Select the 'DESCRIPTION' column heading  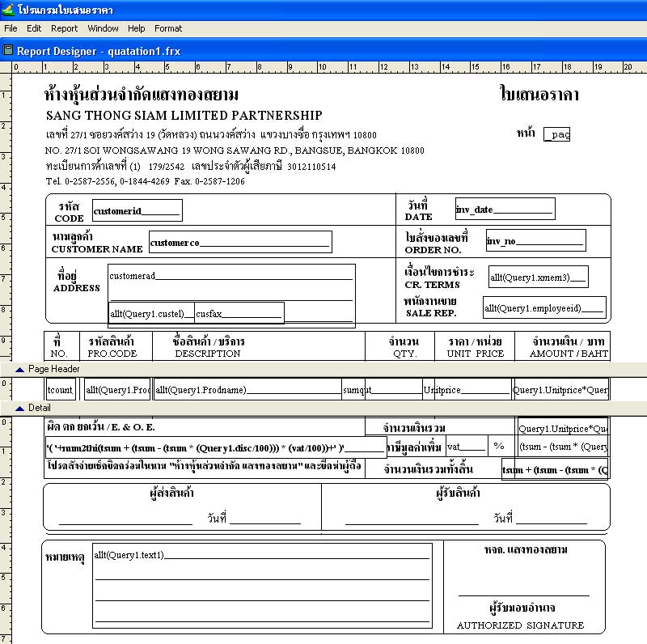208,354
